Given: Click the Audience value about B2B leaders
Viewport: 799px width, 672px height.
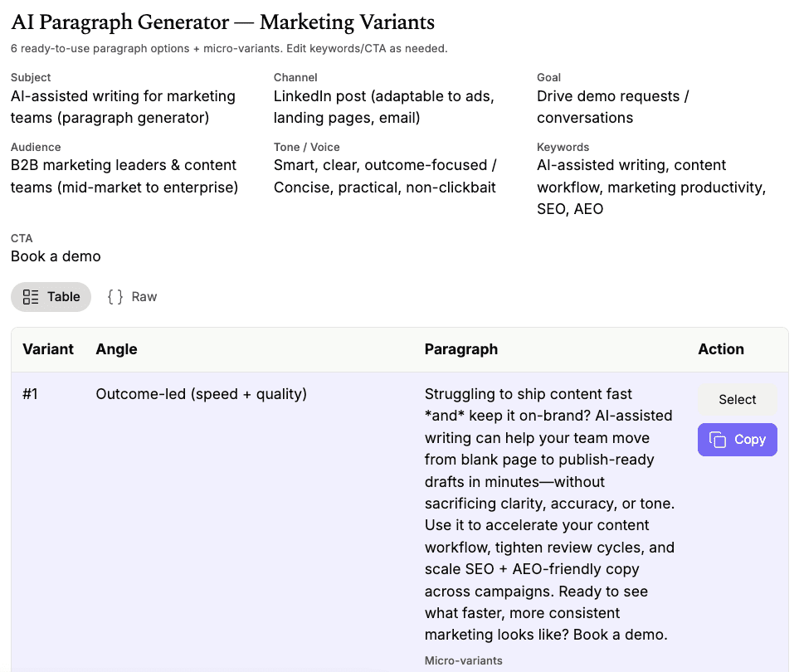Looking at the screenshot, I should [x=124, y=176].
